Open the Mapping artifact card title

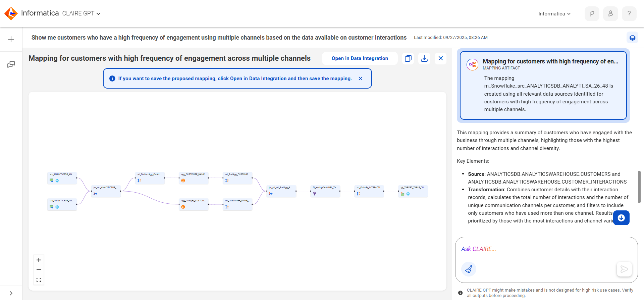coord(550,61)
